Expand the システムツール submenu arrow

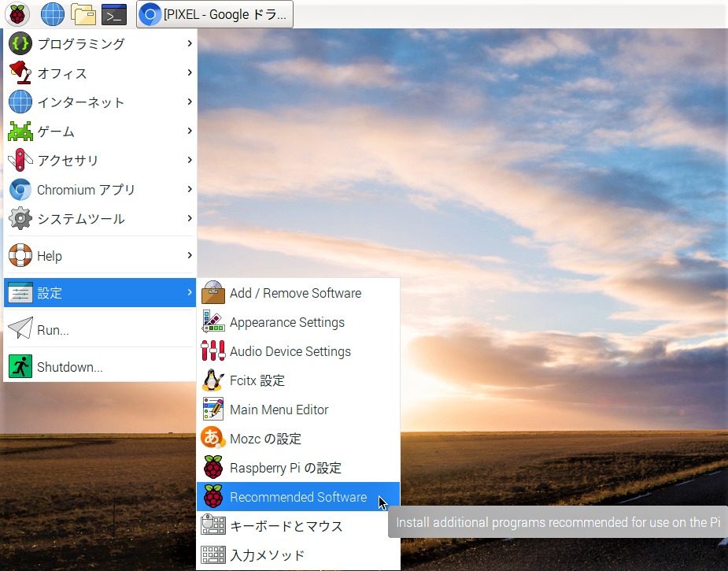click(x=190, y=218)
